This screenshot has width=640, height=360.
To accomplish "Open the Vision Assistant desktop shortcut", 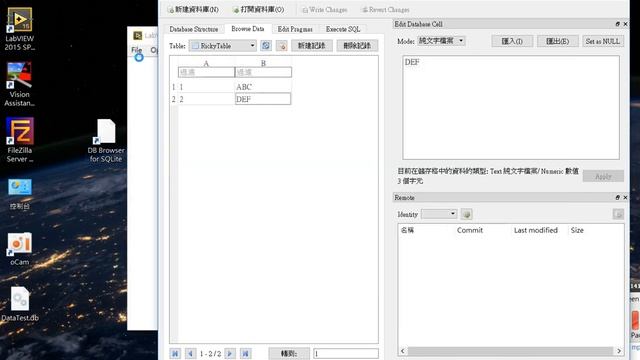I will 19,84.
